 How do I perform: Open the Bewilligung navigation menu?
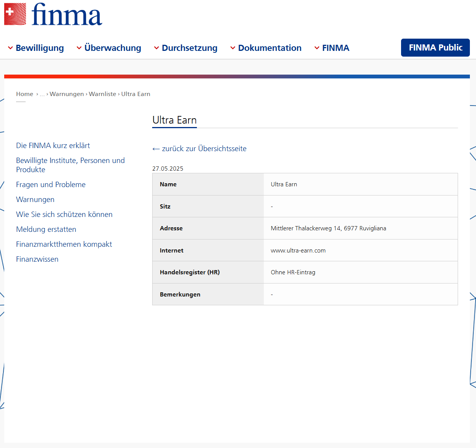coord(40,48)
